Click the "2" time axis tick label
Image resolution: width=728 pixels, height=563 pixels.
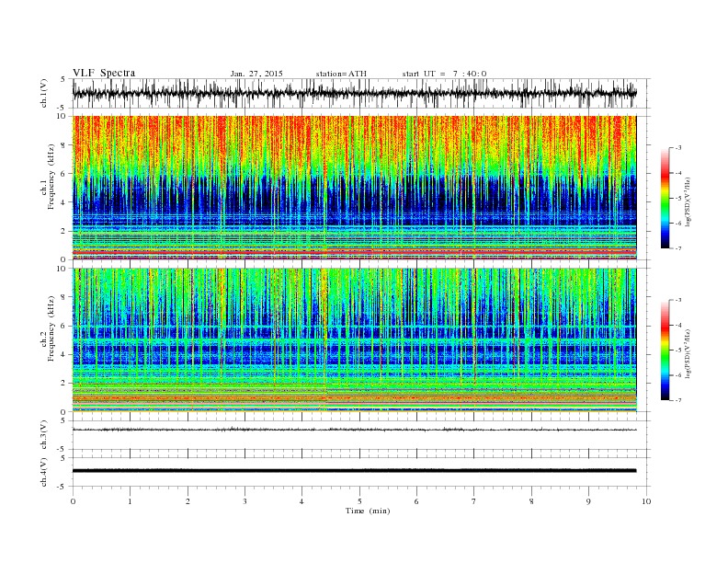pyautogui.click(x=188, y=501)
